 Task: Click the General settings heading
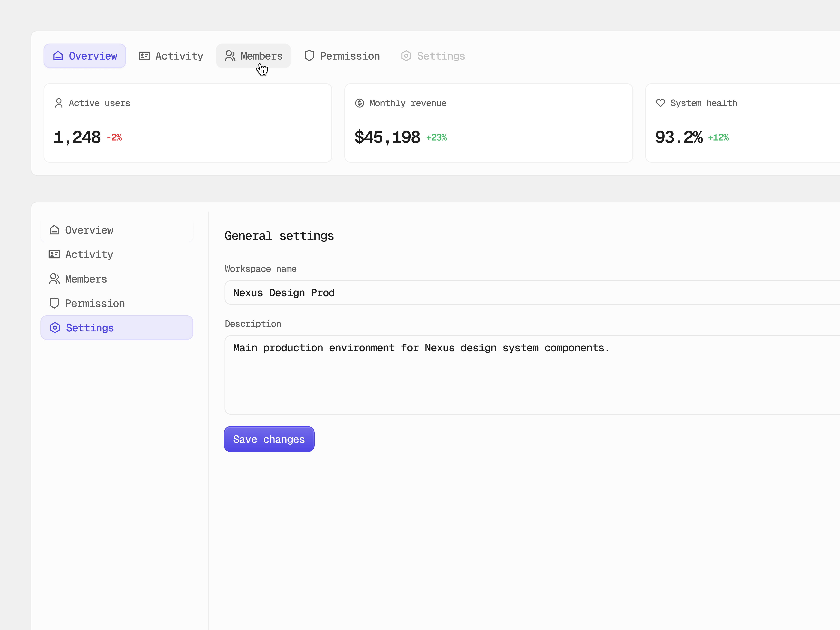(279, 236)
